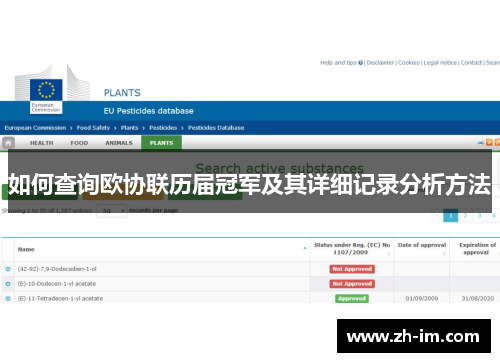The width and height of the screenshot is (500, 362).
Task: Open Help and tips link
Action: tap(338, 63)
